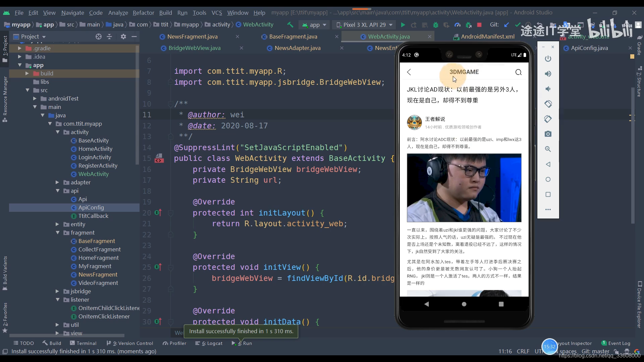
Task: Close the WebActivity.java tab
Action: (x=429, y=37)
